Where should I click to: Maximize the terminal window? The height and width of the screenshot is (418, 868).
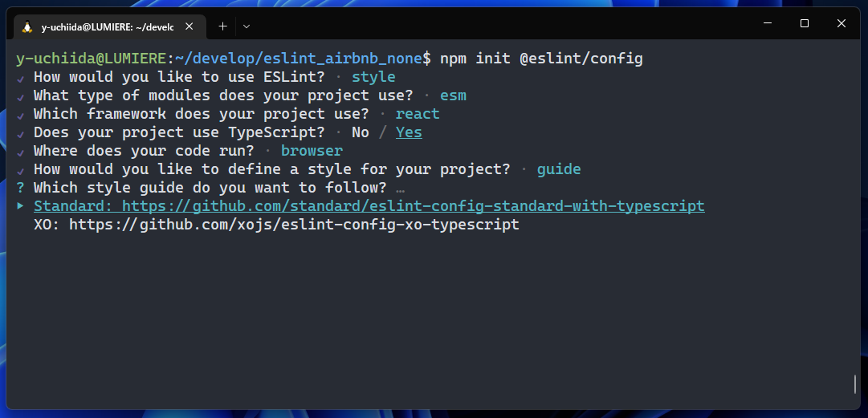(x=805, y=23)
